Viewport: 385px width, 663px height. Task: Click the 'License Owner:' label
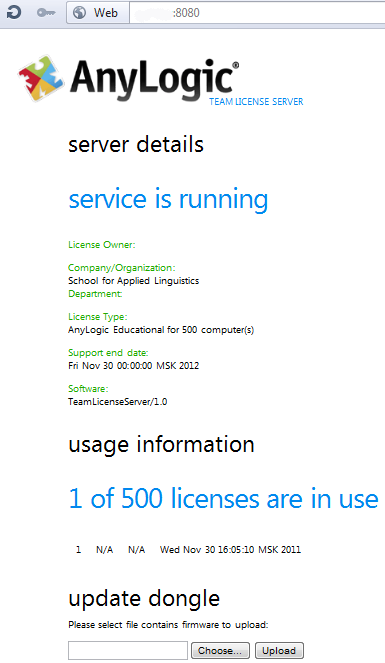102,245
